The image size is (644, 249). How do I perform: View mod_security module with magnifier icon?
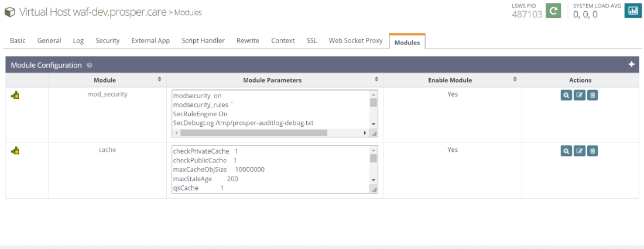tap(566, 95)
